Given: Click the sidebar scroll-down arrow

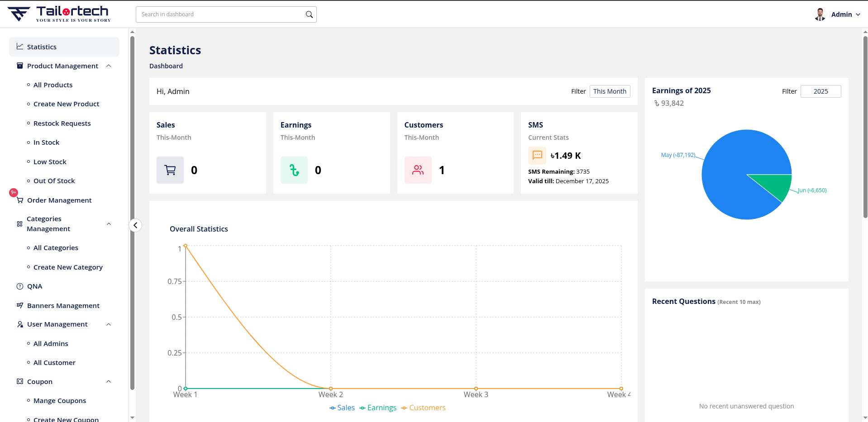Looking at the screenshot, I should tap(132, 418).
